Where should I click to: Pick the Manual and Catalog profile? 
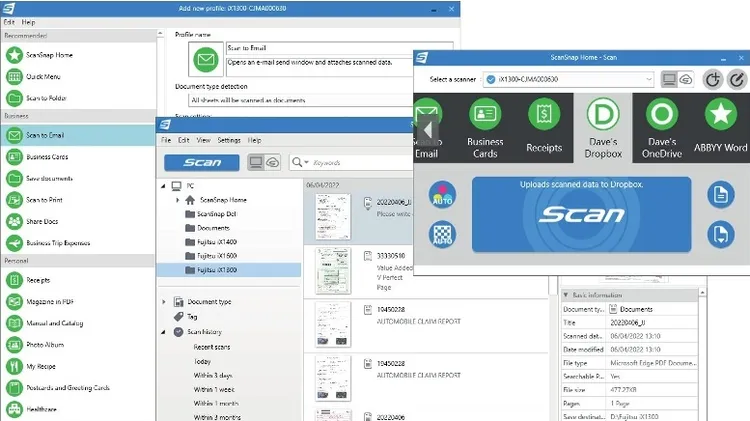click(x=78, y=323)
